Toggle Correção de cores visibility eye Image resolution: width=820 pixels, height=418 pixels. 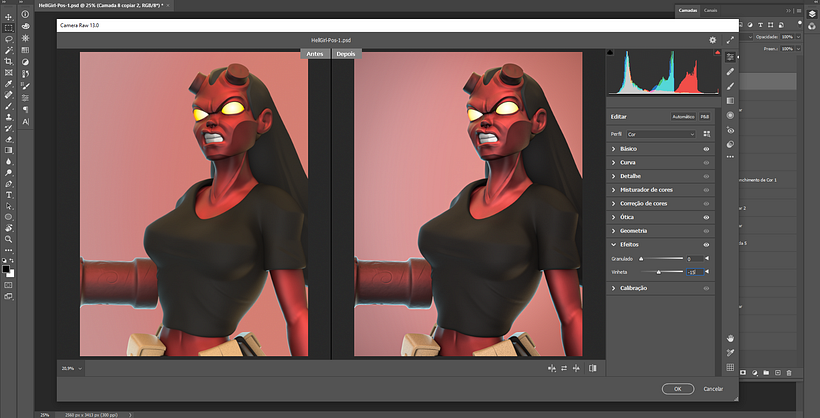coord(706,204)
